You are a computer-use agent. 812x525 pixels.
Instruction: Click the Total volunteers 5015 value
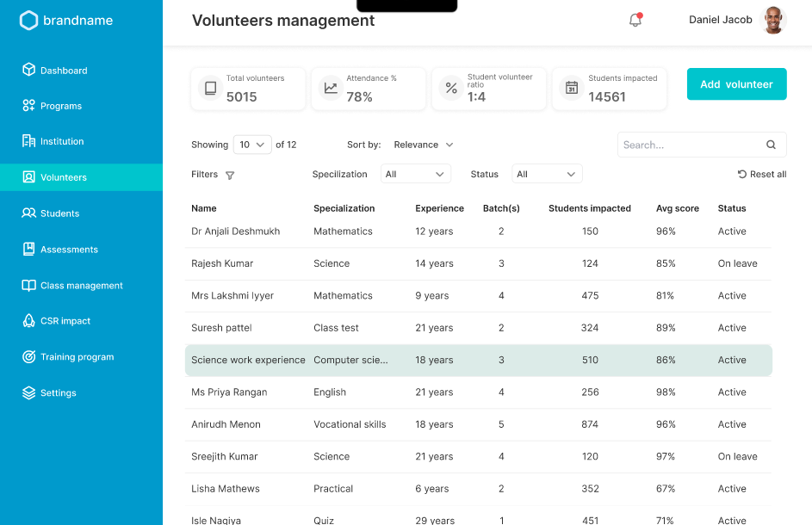point(241,96)
